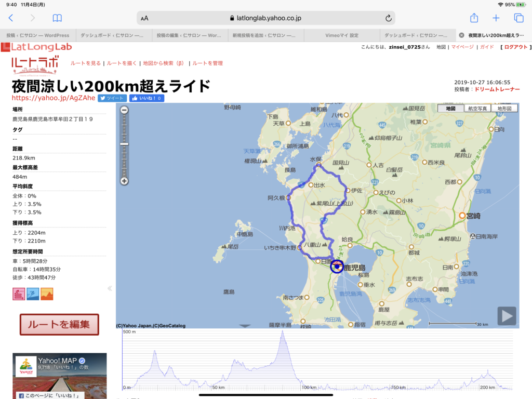Click the pink stairs route icon
The width and height of the screenshot is (532, 399).
pyautogui.click(x=19, y=294)
